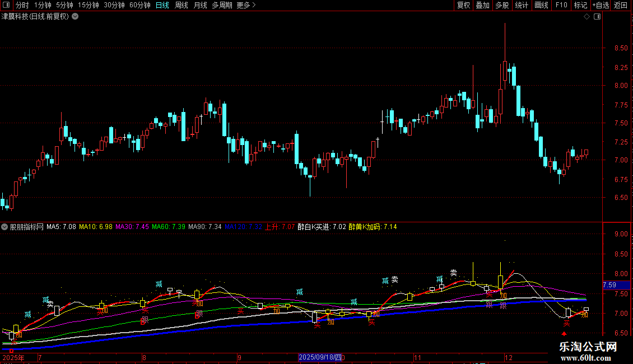Click the MA30: 7.45 indicator value

tap(132, 227)
